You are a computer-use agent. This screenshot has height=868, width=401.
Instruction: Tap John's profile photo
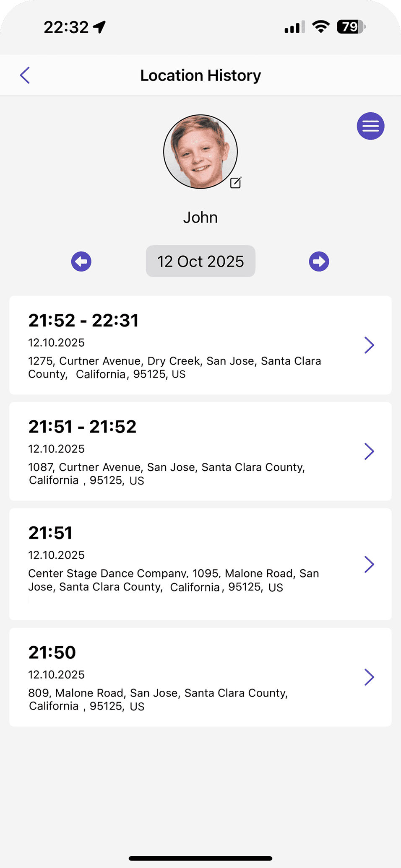[x=200, y=151]
